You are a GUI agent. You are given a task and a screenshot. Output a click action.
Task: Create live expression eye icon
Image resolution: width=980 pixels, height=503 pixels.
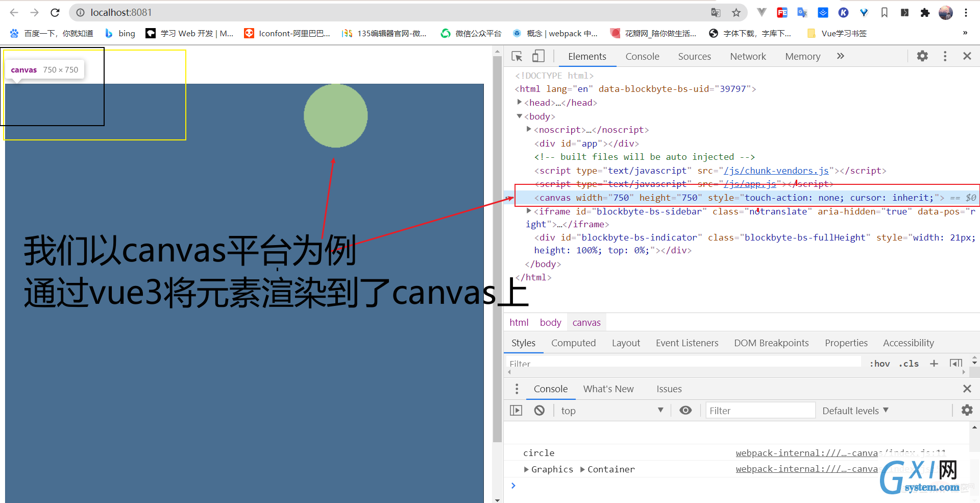click(x=685, y=410)
